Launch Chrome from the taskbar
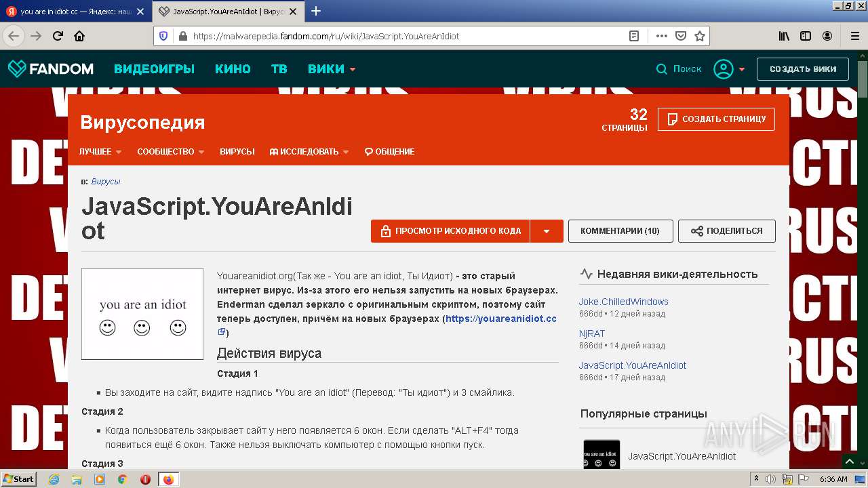The image size is (868, 488). click(123, 479)
